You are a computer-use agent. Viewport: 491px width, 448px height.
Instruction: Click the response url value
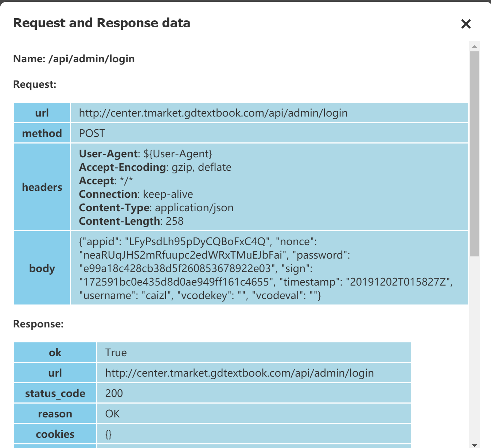point(239,373)
